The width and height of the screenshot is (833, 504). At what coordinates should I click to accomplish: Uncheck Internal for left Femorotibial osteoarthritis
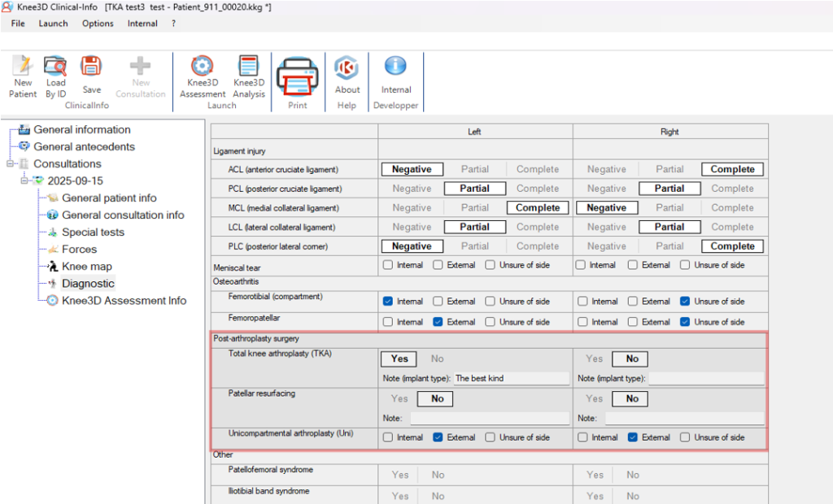coord(388,302)
